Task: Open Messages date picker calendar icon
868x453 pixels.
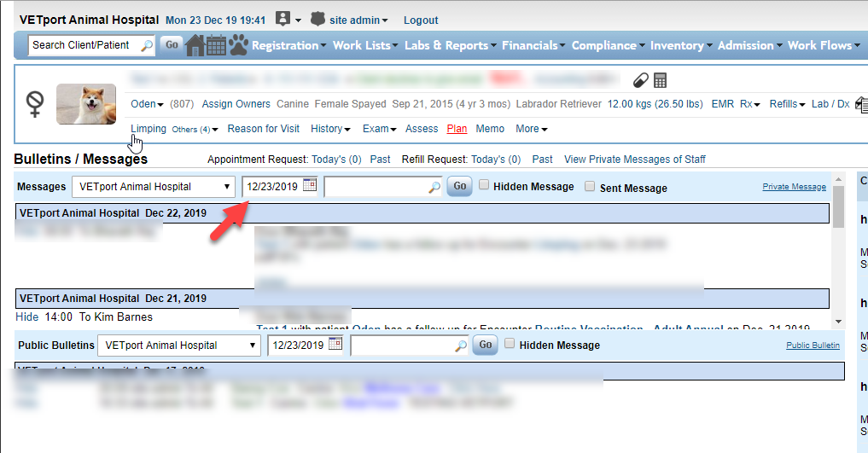Action: [x=310, y=185]
